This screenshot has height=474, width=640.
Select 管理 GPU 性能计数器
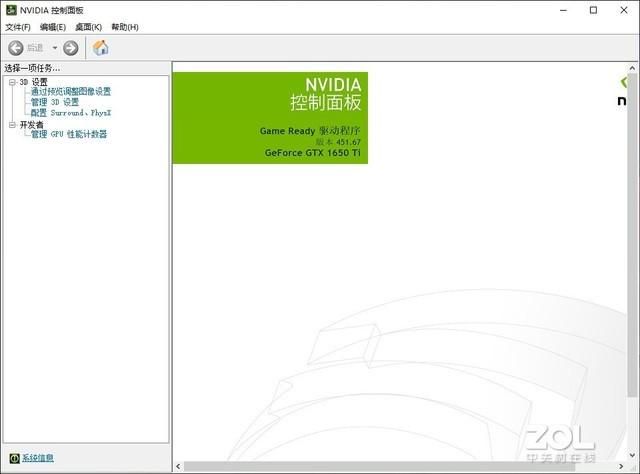69,134
